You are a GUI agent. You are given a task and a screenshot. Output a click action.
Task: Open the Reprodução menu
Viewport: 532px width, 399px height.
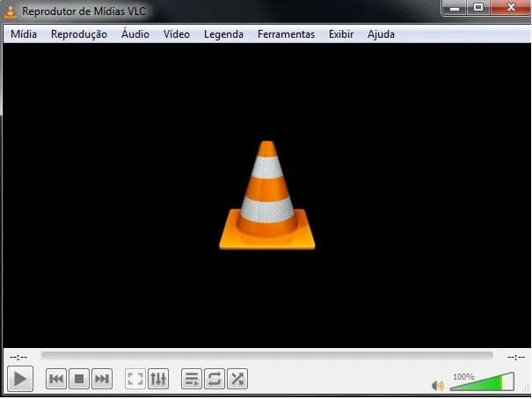tap(79, 34)
